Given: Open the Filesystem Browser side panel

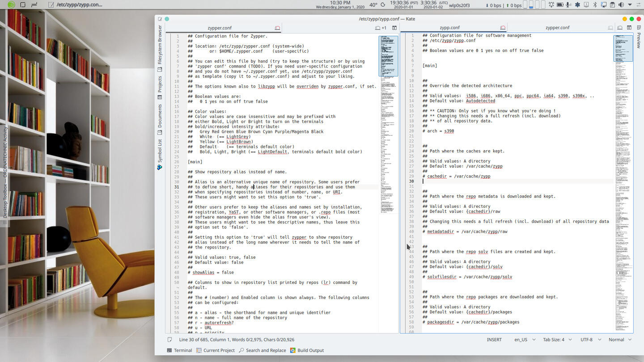Looking at the screenshot, I should pyautogui.click(x=160, y=48).
